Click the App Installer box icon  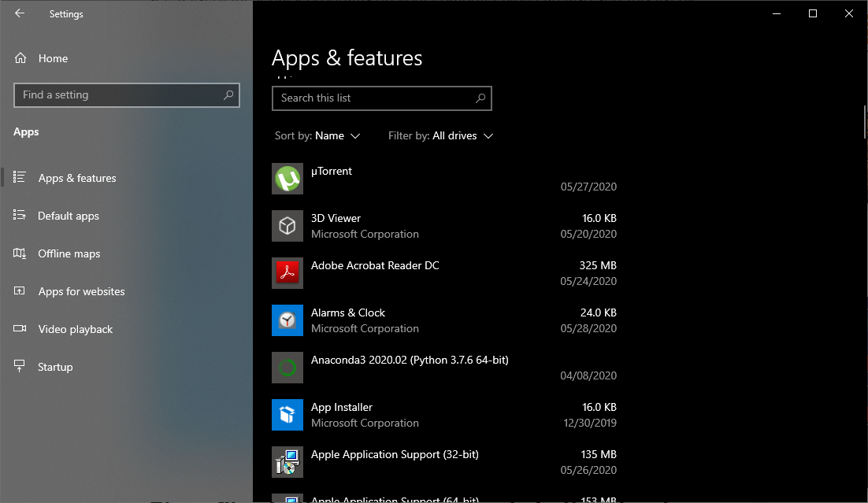click(x=287, y=415)
